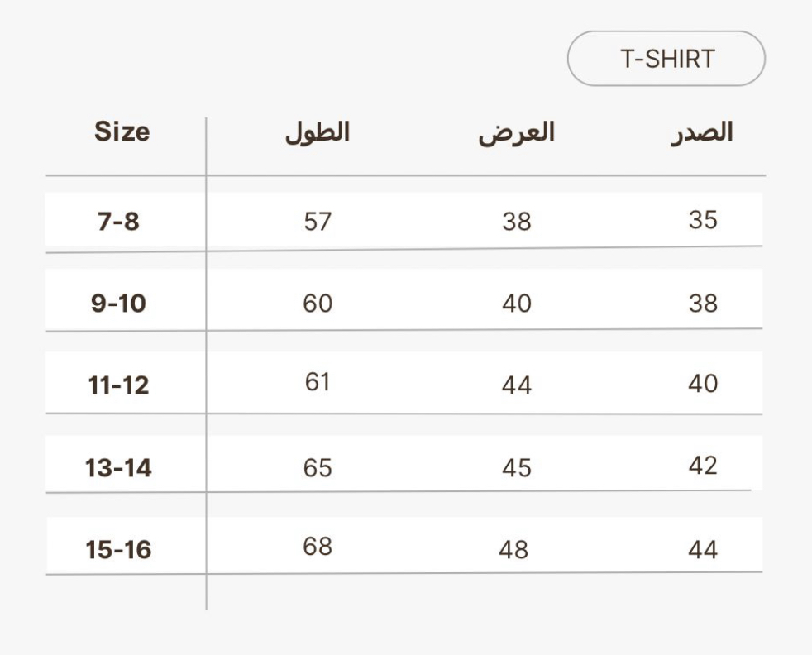The height and width of the screenshot is (655, 812).
Task: Click chest value 42 in 13-14 row
Action: tap(703, 466)
